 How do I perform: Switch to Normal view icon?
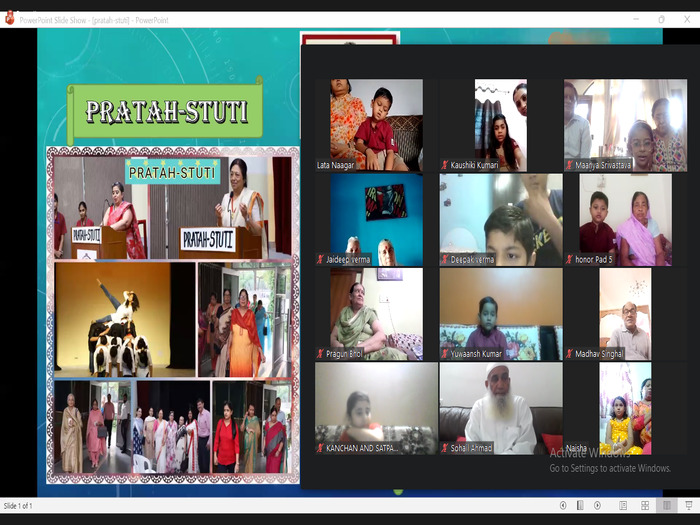[623, 505]
